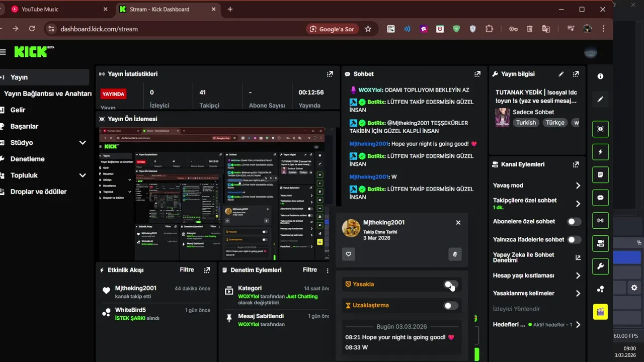Expand the Stüdyo sidebar menu
Viewport: 644px width, 362px height.
83,143
